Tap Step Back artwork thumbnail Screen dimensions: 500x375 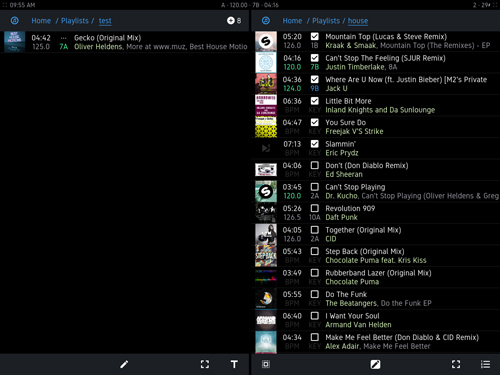point(266,256)
